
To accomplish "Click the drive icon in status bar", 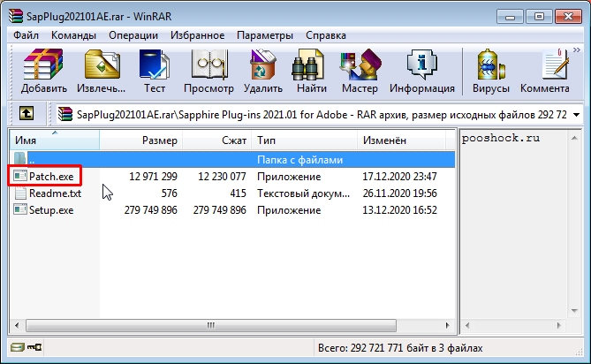I will [17, 347].
